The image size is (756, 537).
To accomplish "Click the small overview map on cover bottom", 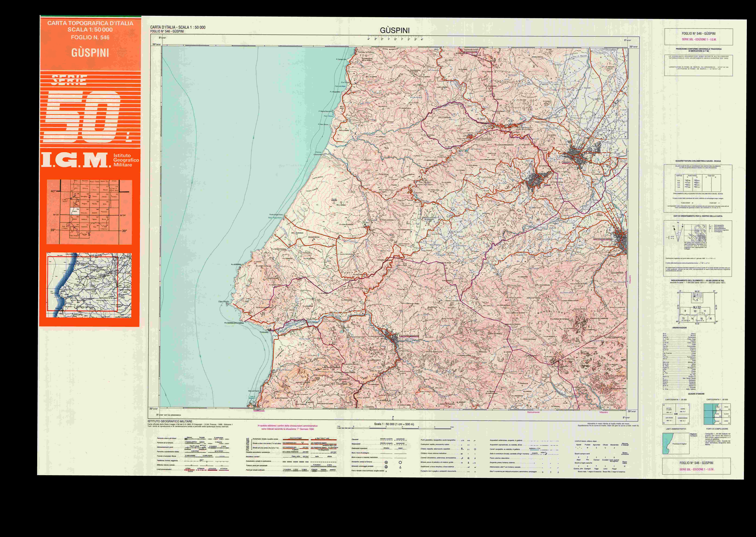I will pyautogui.click(x=89, y=285).
